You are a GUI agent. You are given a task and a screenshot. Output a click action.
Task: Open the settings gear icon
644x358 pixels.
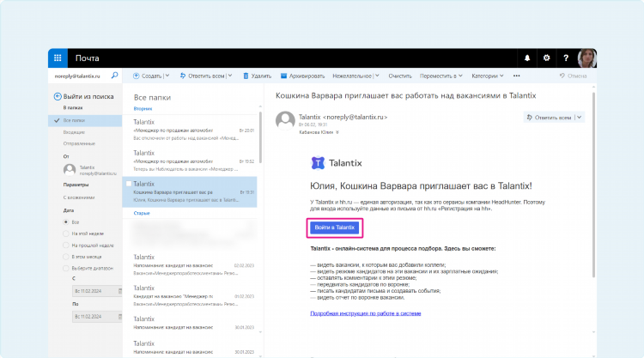pos(546,58)
